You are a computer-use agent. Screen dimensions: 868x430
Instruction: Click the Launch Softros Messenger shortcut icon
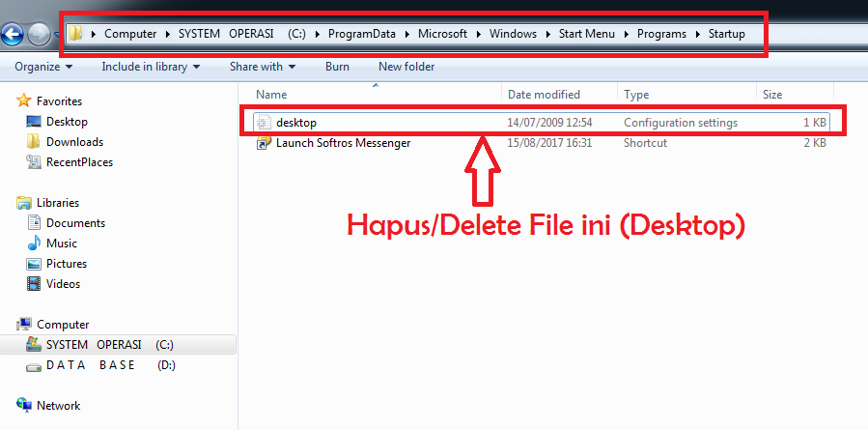[263, 143]
